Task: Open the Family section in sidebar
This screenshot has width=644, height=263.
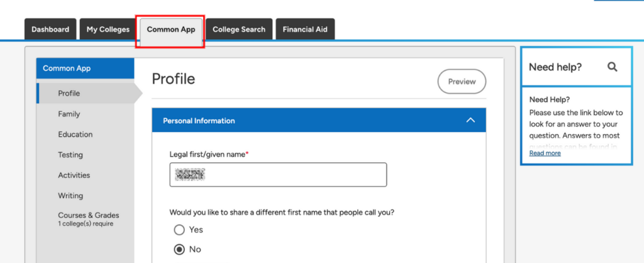Action: pos(69,114)
